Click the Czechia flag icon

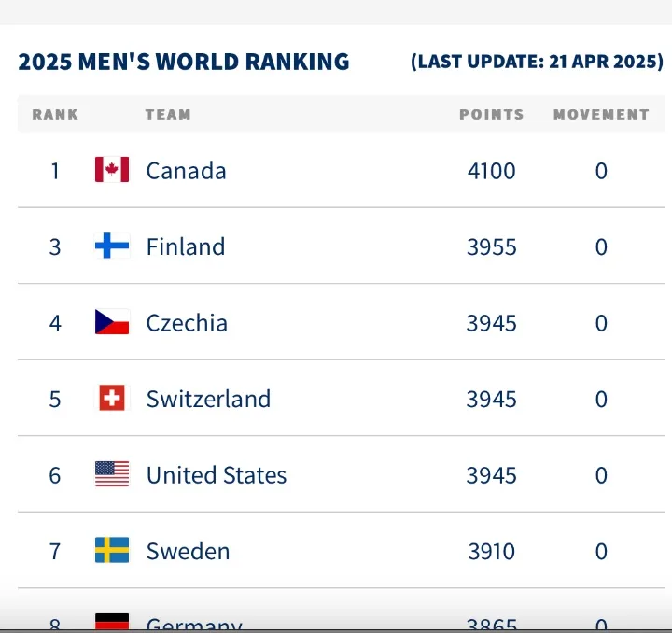[x=112, y=321]
